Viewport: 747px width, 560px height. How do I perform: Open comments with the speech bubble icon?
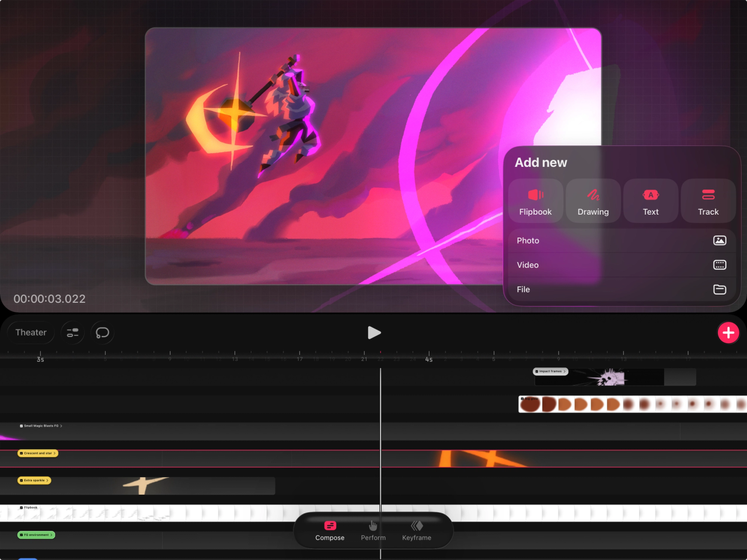pos(102,332)
